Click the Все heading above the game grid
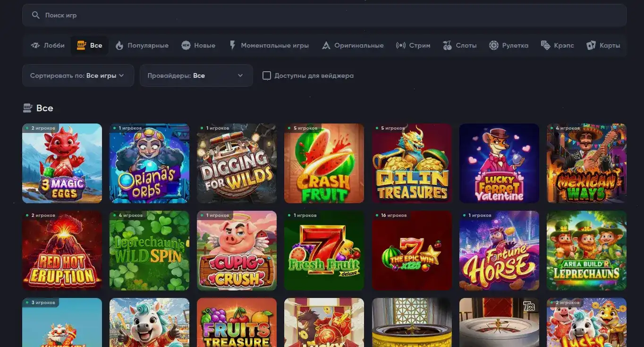The image size is (644, 347). 45,108
